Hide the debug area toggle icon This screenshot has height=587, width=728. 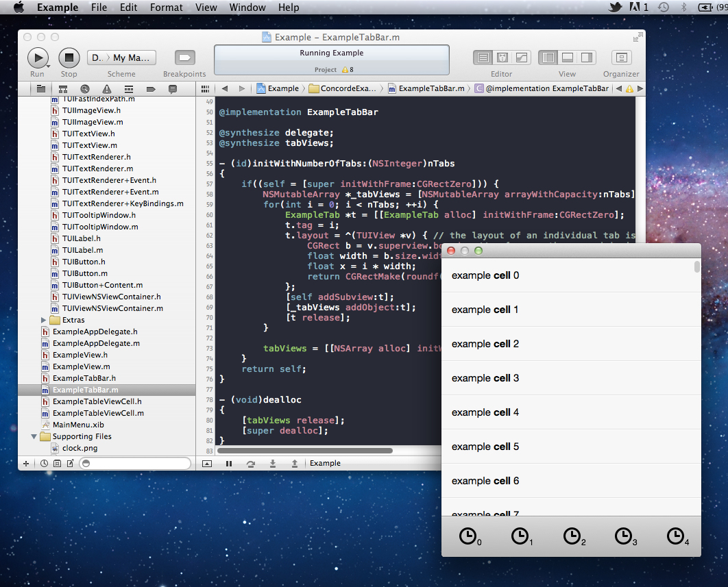coord(207,464)
